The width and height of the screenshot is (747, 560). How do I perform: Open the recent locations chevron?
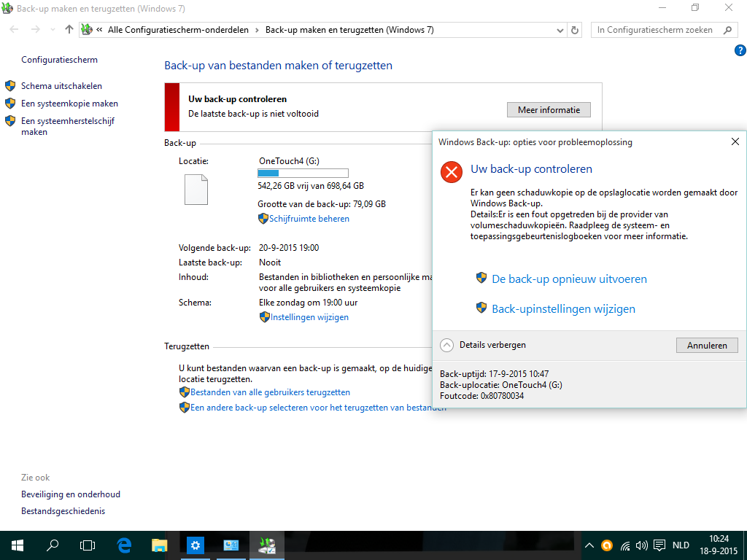[53, 30]
